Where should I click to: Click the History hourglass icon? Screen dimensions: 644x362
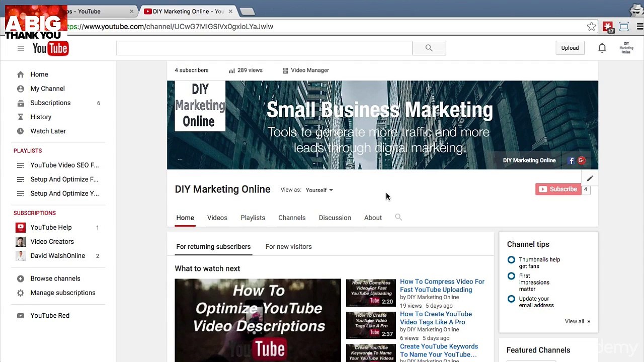(x=21, y=117)
